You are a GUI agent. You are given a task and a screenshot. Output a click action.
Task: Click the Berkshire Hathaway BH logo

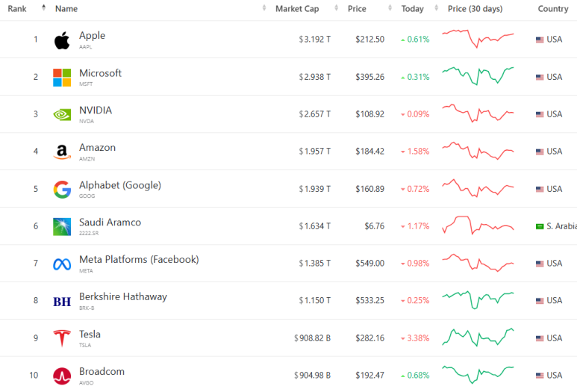tap(62, 302)
